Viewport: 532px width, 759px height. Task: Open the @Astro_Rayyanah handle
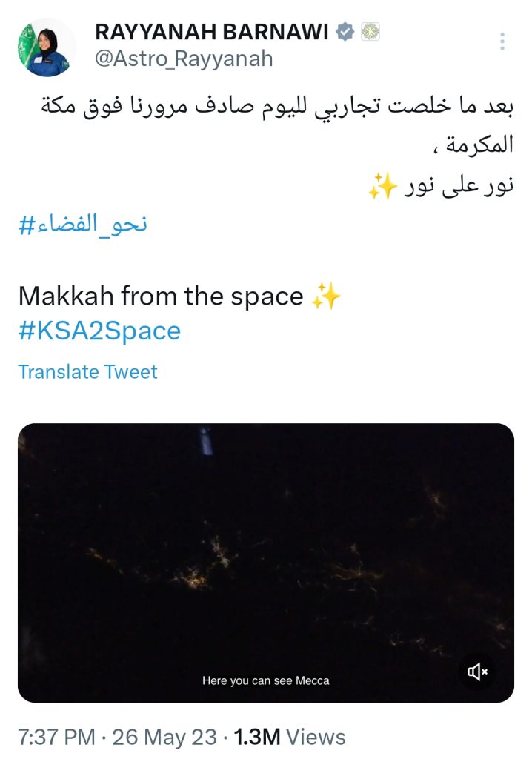184,59
